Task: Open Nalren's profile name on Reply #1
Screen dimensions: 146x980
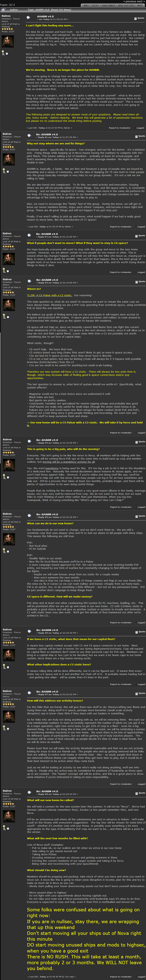Action: [7, 134]
